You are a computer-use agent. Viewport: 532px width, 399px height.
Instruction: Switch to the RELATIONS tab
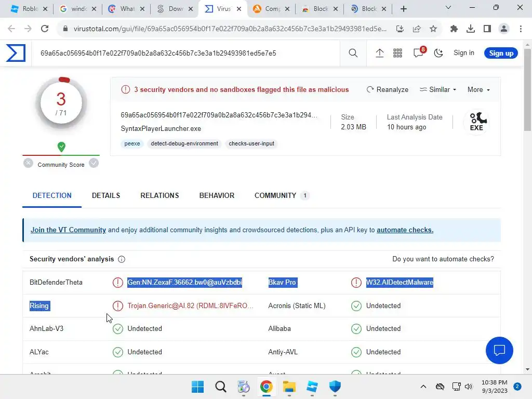coord(159,195)
